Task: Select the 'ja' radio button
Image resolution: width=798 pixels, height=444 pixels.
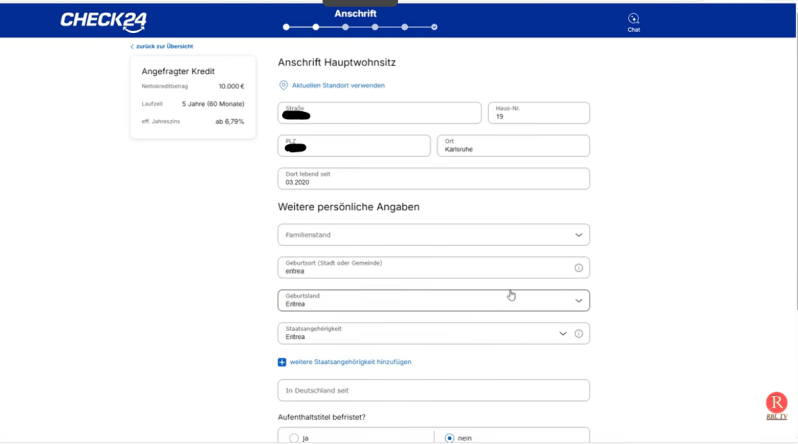Action: tap(294, 438)
